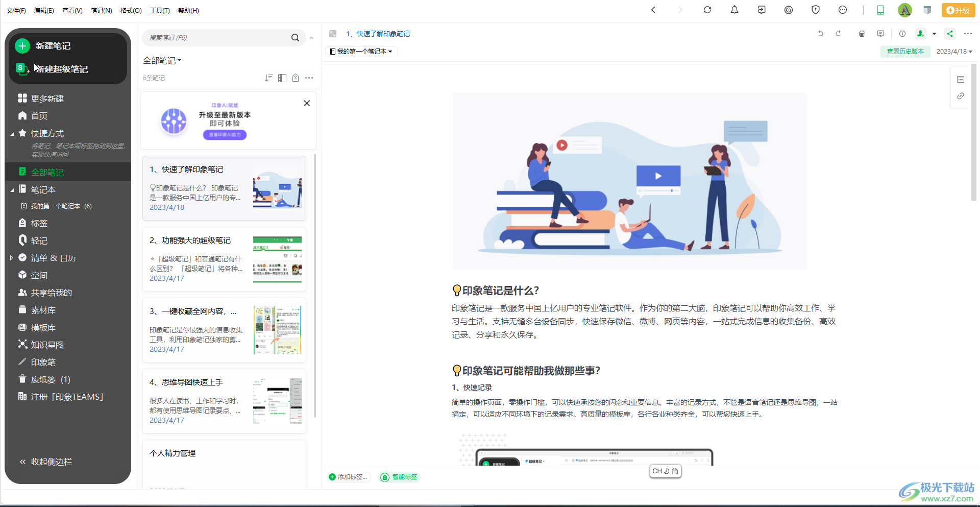Close the AI upgrade banner

(x=307, y=103)
